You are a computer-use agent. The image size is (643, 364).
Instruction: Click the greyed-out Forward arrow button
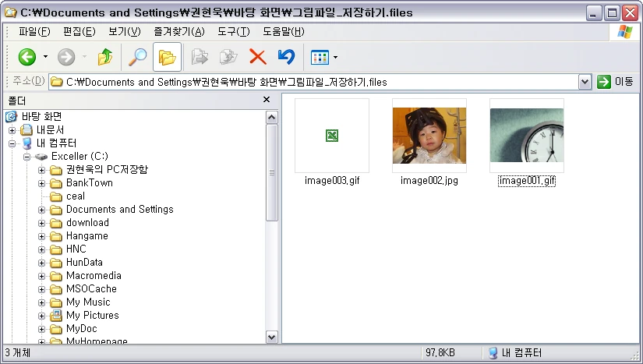(x=66, y=57)
